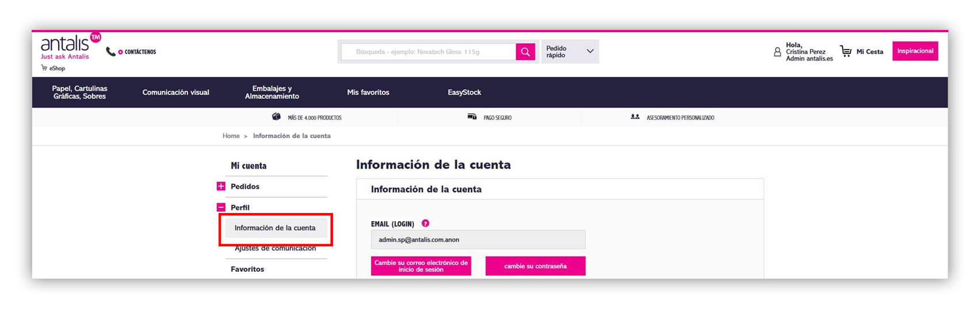Open the shopping cart Mi Cesta icon
Image resolution: width=980 pixels, height=323 pixels.
pyautogui.click(x=845, y=51)
